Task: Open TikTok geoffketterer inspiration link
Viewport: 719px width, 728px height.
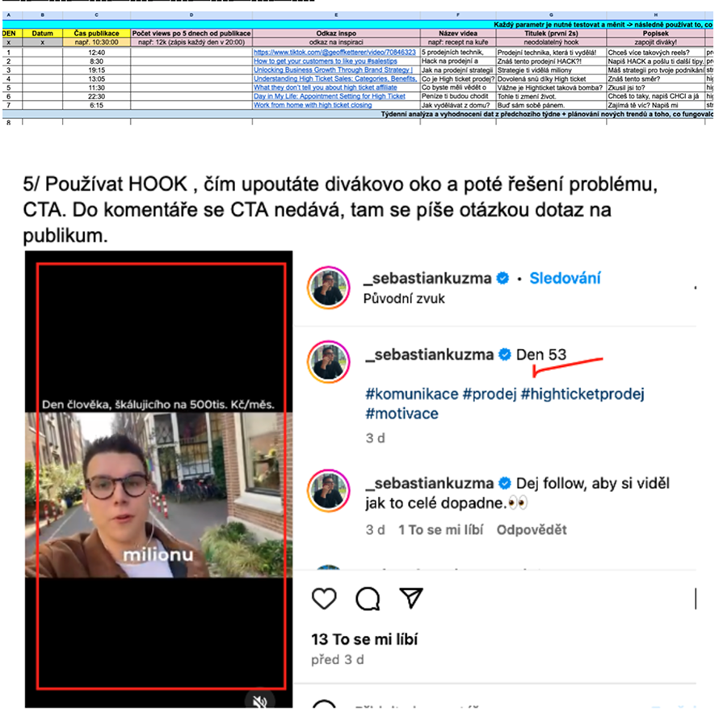Action: (x=334, y=52)
